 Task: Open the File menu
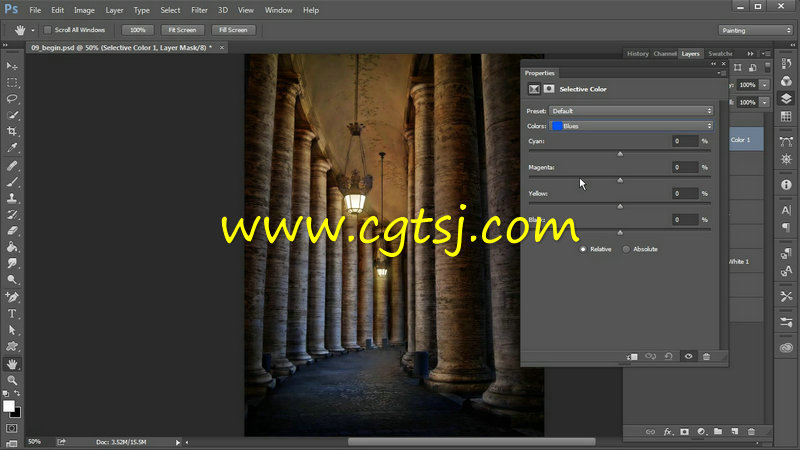[x=35, y=10]
